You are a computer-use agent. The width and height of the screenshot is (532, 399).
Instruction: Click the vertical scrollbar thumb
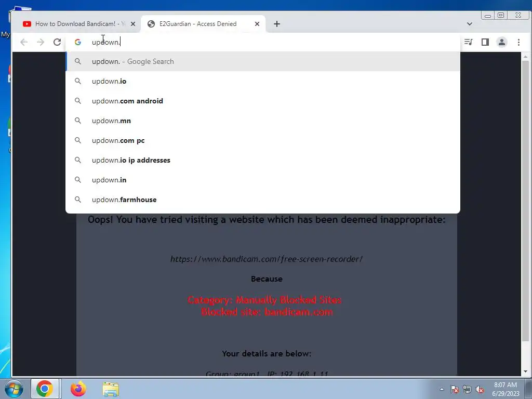(x=526, y=201)
